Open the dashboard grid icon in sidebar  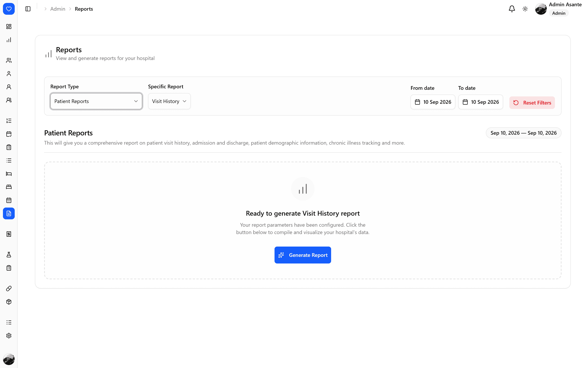point(9,26)
